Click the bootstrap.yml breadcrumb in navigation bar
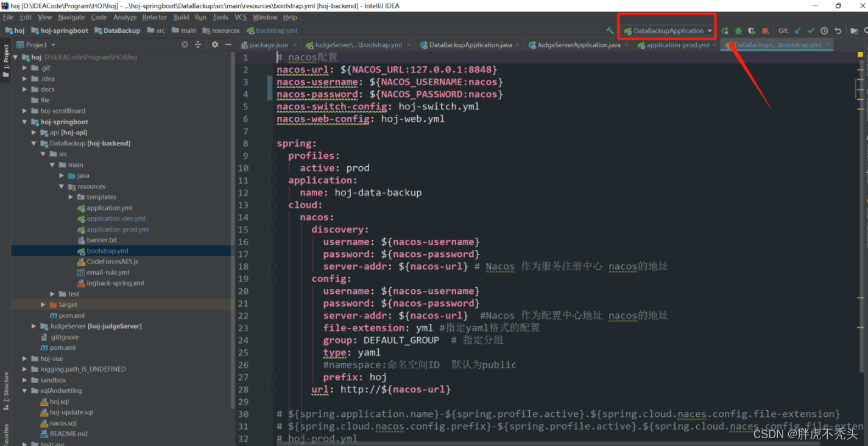The width and height of the screenshot is (868, 446). [x=272, y=30]
